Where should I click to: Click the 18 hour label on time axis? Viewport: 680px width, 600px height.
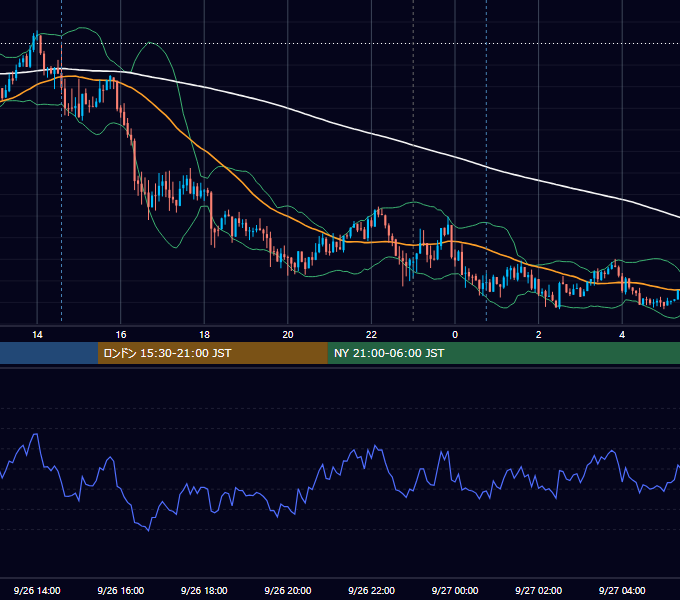coord(204,335)
